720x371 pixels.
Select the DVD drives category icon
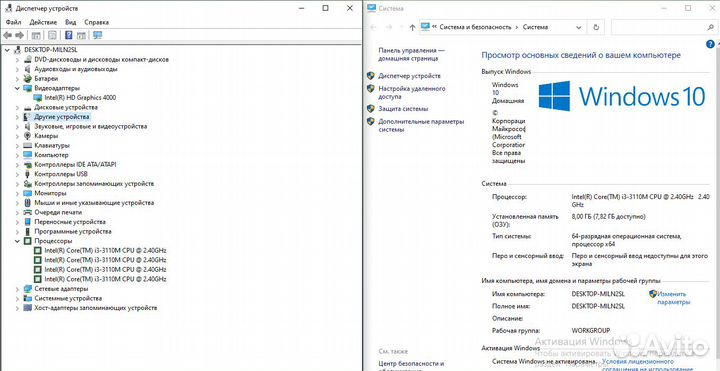click(x=27, y=60)
